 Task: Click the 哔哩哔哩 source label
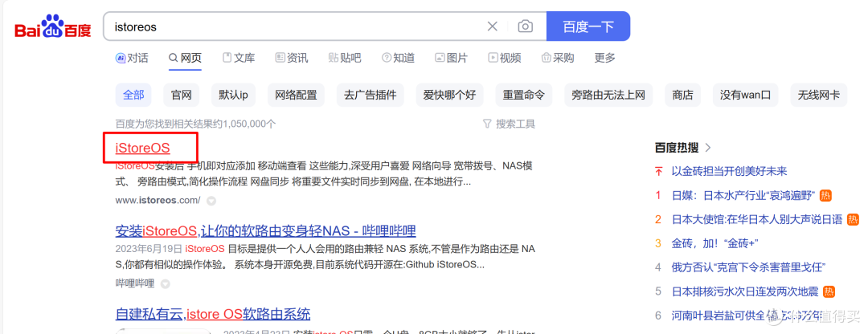click(134, 283)
